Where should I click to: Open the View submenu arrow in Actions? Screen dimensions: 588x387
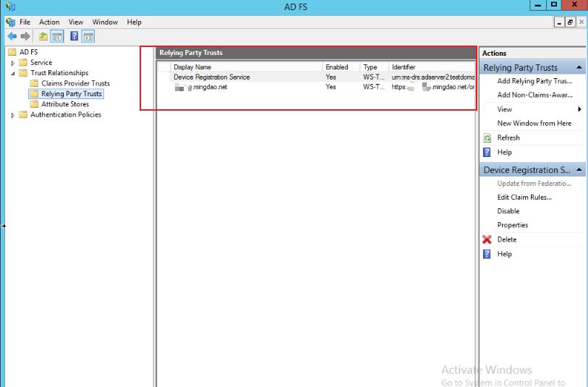[x=580, y=109]
